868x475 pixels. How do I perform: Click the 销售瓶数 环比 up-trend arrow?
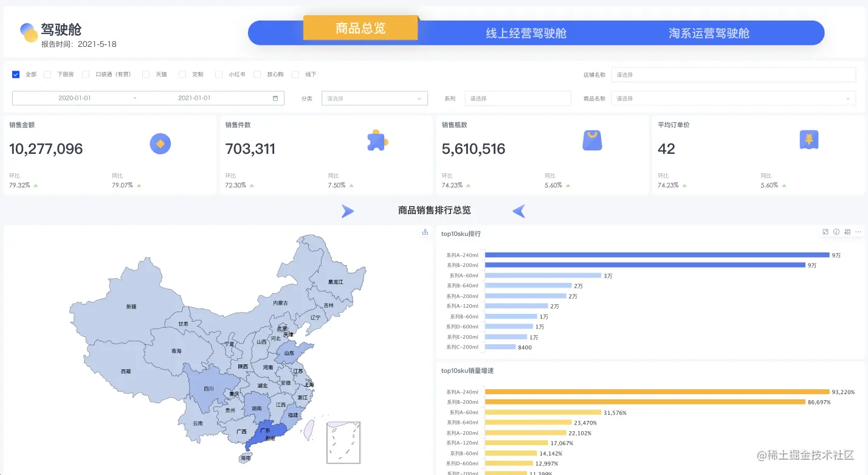[468, 185]
